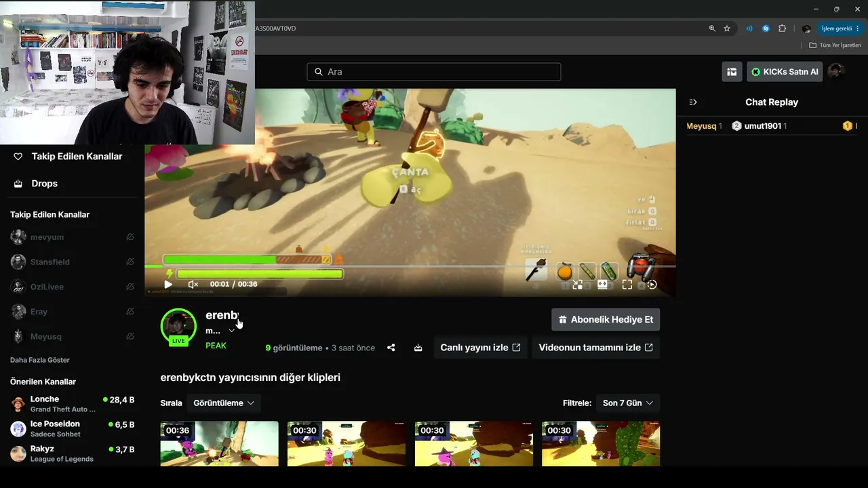The width and height of the screenshot is (868, 488).
Task: Open the Stansfield followed channel
Action: point(50,262)
